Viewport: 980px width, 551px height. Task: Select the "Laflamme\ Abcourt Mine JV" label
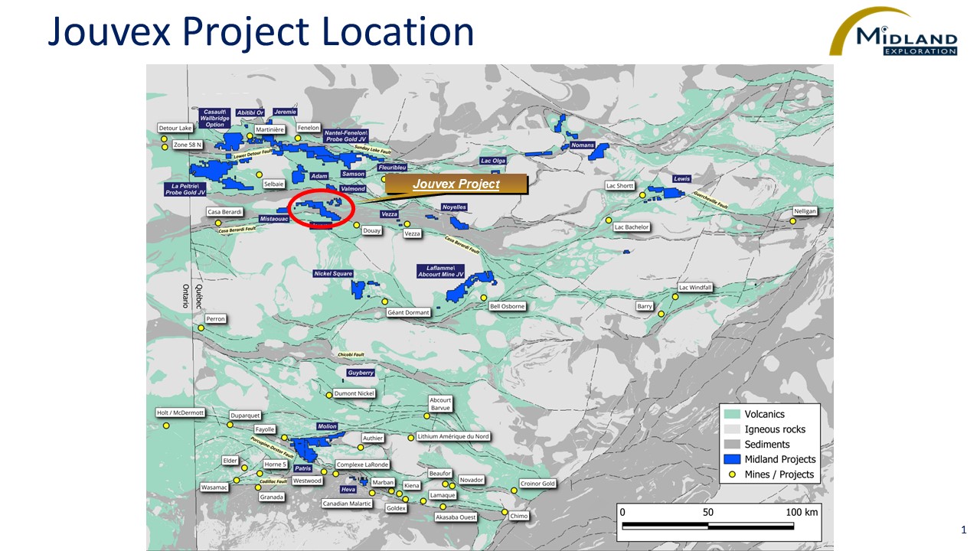point(440,271)
